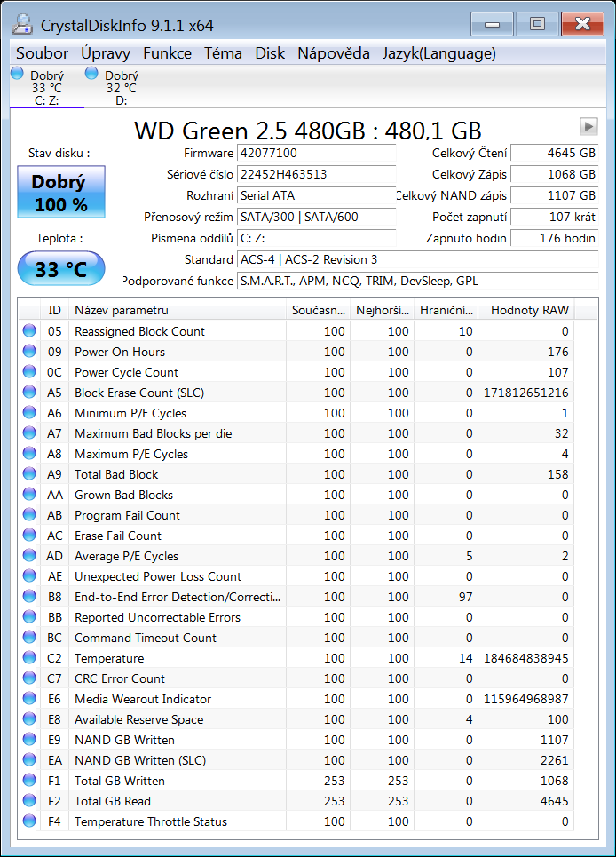Click status orb beside Temperature attribute row
The width and height of the screenshot is (616, 857).
(x=30, y=658)
